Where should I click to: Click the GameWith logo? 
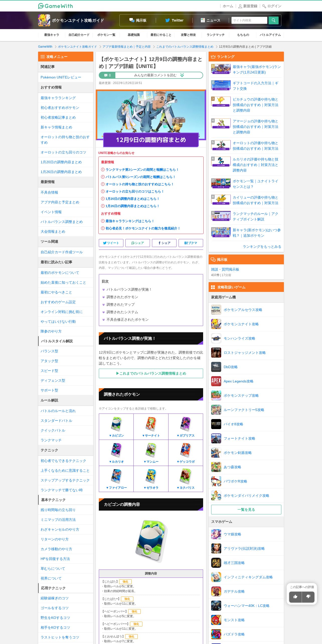tap(55, 6)
